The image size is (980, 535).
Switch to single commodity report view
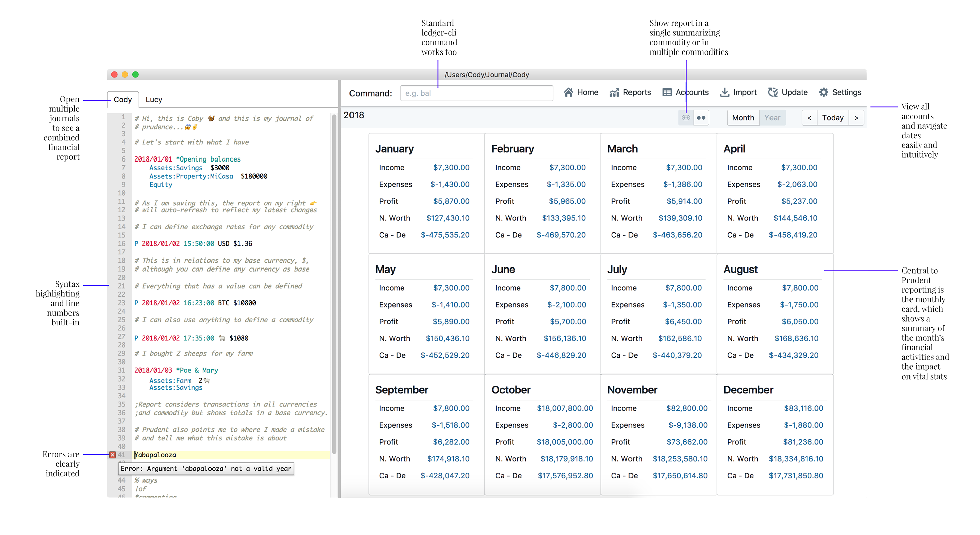pyautogui.click(x=686, y=118)
